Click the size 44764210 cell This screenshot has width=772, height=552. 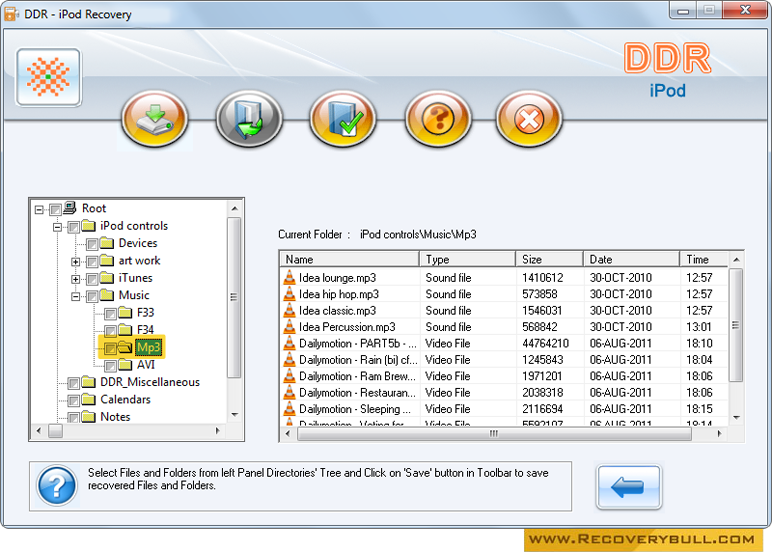click(x=545, y=343)
